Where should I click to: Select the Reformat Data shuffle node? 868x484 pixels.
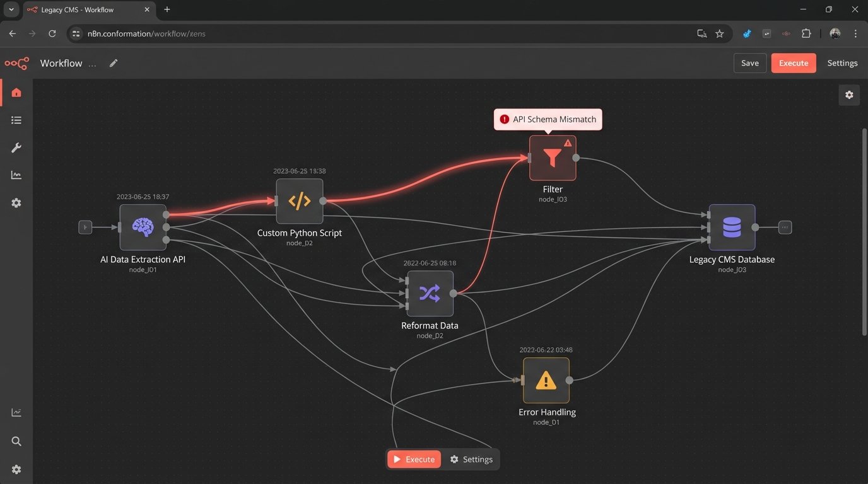(430, 294)
